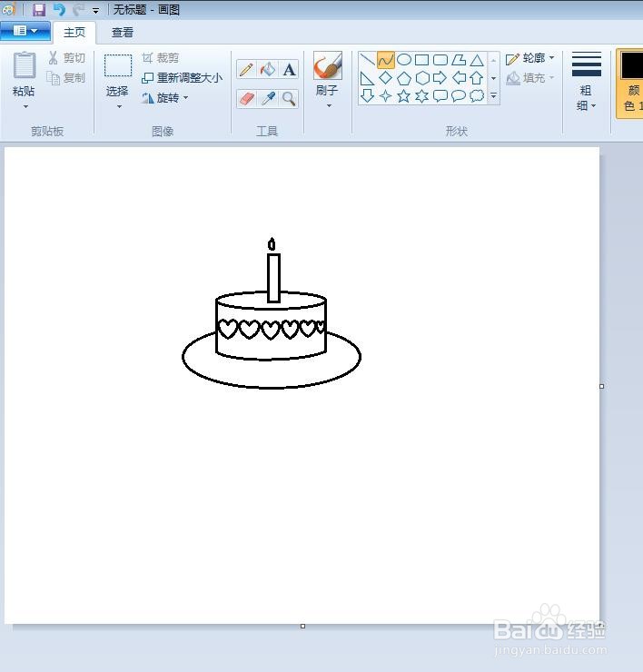The image size is (643, 672).
Task: Expand the 刷子 dropdown arrow
Action: click(329, 106)
